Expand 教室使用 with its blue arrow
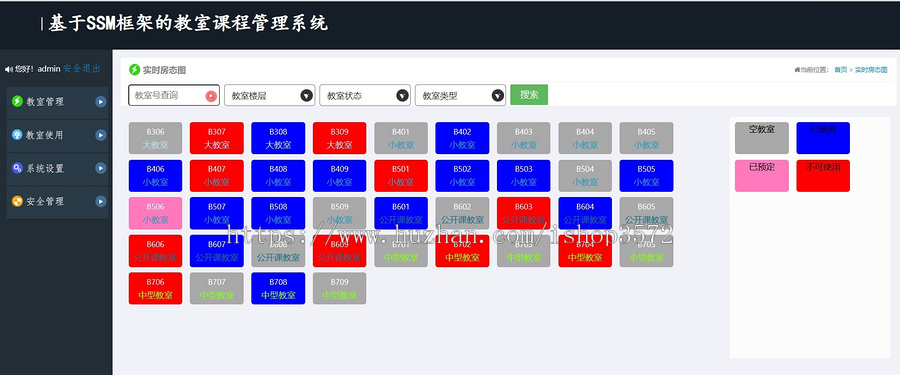This screenshot has height=375, width=900. coord(101,135)
